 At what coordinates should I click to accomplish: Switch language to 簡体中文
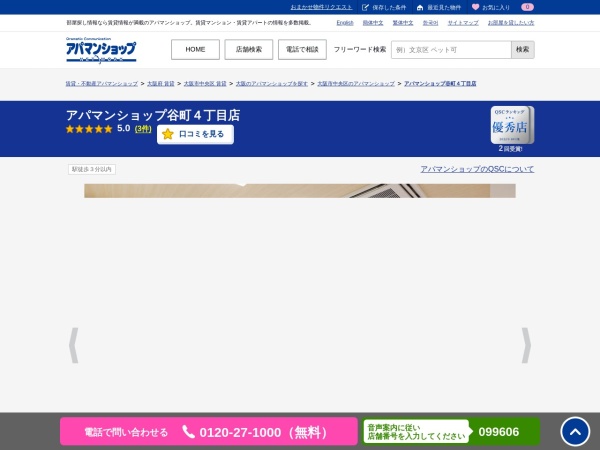click(373, 23)
